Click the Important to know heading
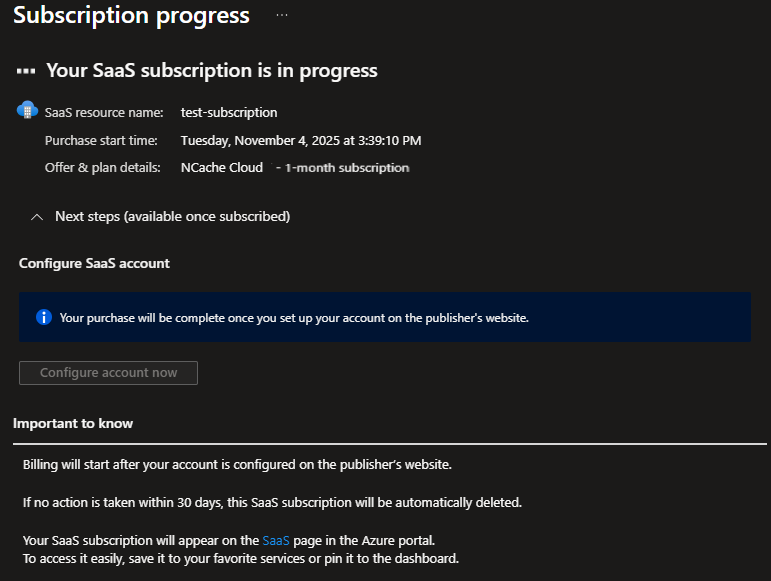The image size is (771, 581). [73, 424]
